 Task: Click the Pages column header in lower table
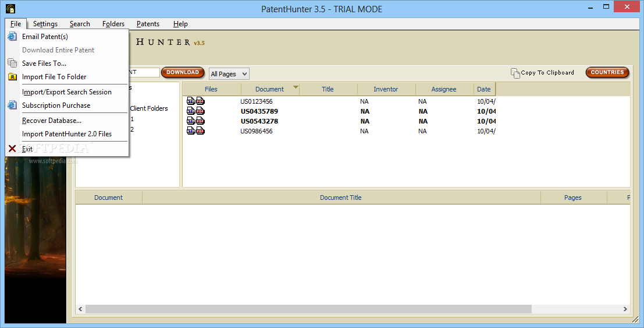(x=573, y=197)
